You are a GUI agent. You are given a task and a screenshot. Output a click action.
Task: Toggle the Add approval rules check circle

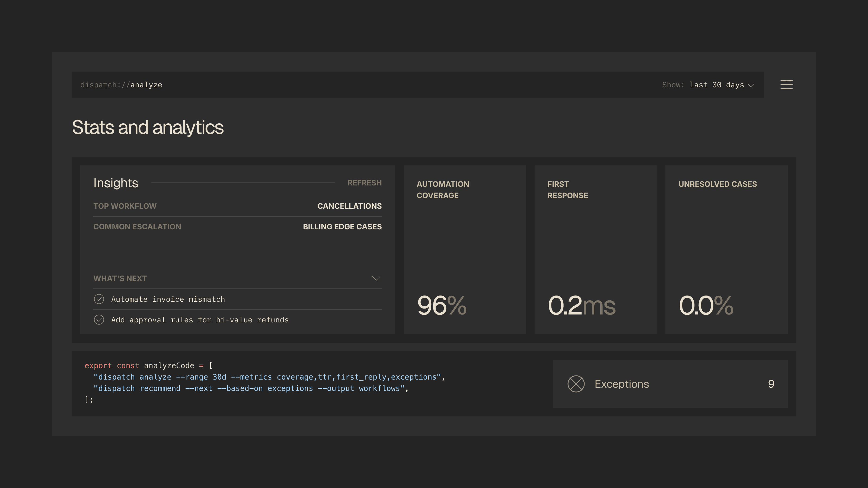(x=99, y=320)
